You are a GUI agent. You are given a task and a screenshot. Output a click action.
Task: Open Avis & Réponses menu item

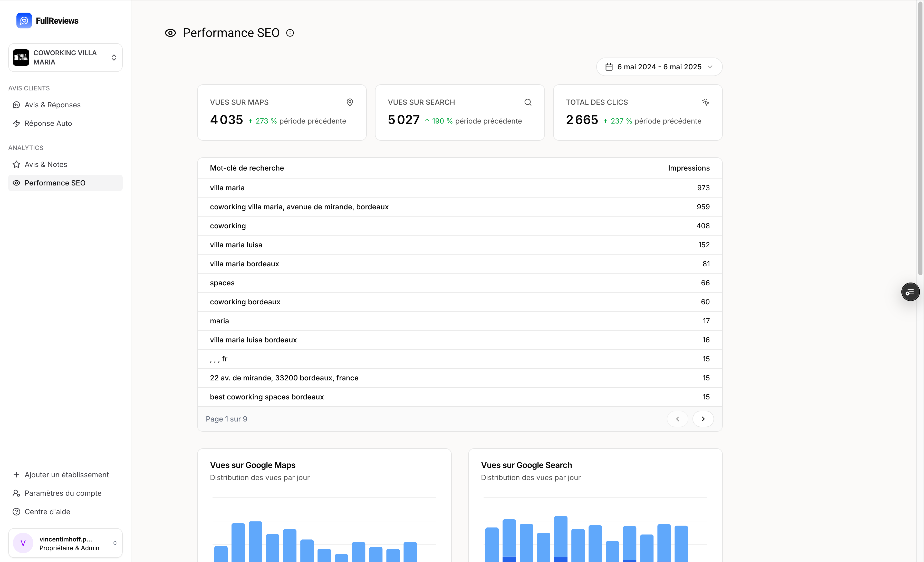tap(65, 105)
